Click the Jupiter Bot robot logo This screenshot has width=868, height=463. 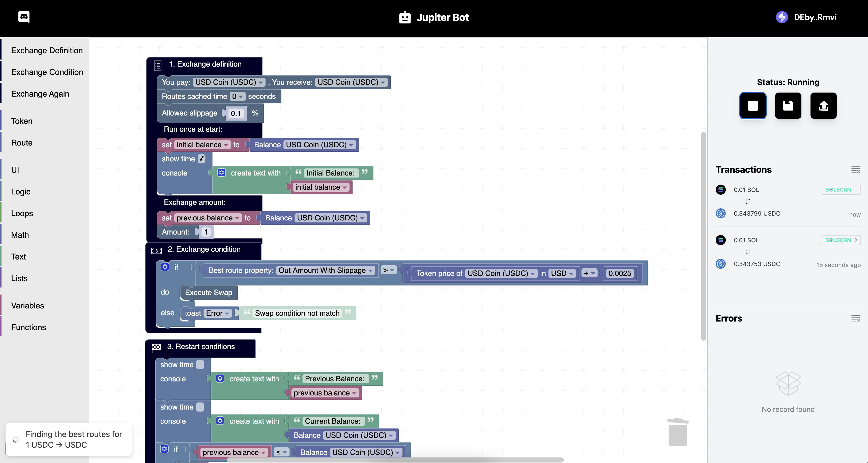(405, 17)
